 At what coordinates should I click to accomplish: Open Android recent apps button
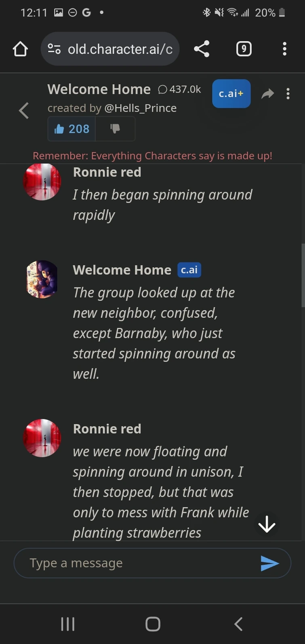(x=67, y=624)
